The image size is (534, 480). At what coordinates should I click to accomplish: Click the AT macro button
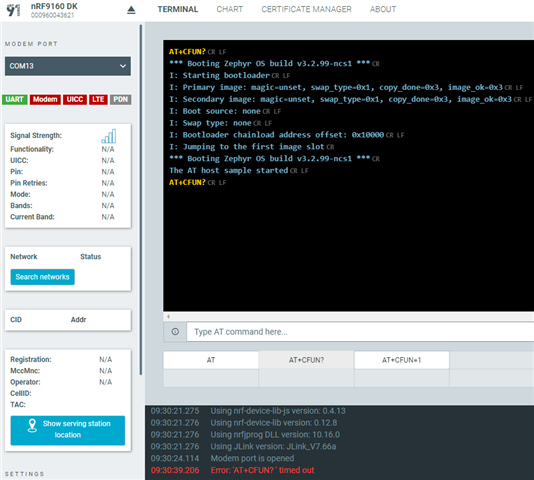coord(211,360)
